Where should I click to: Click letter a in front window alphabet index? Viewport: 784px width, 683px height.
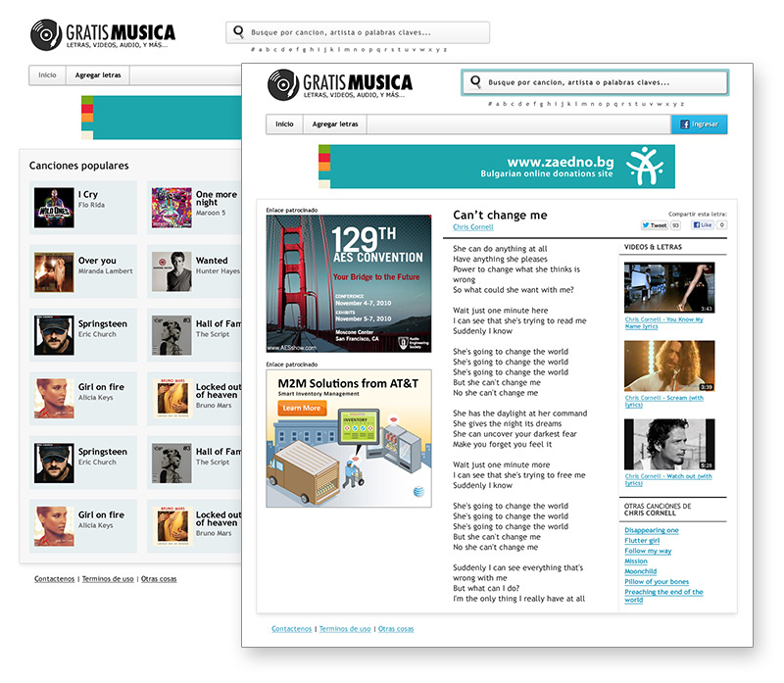click(x=498, y=104)
